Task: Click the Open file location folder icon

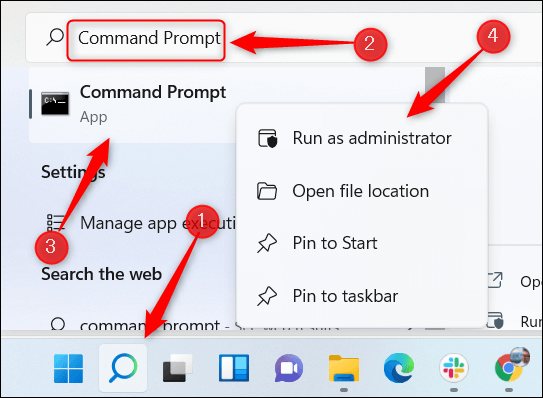Action: tap(267, 191)
